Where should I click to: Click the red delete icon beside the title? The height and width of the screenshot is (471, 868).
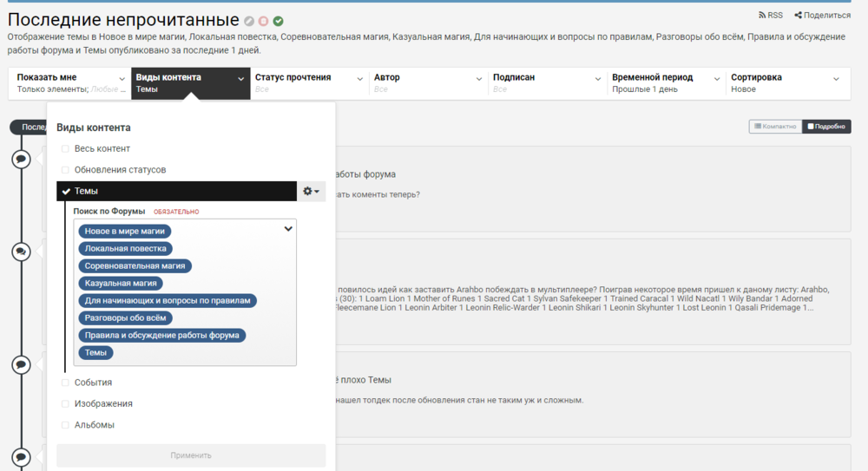coord(264,21)
